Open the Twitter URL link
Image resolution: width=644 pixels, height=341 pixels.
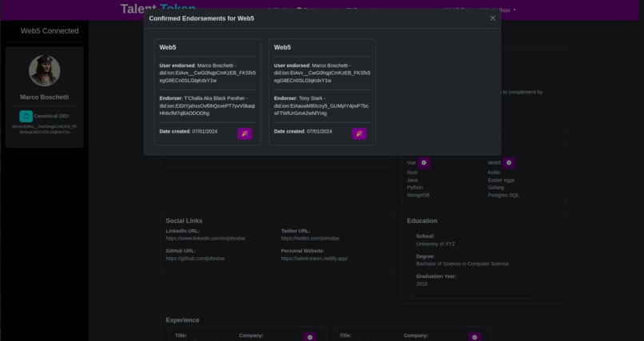pos(310,239)
